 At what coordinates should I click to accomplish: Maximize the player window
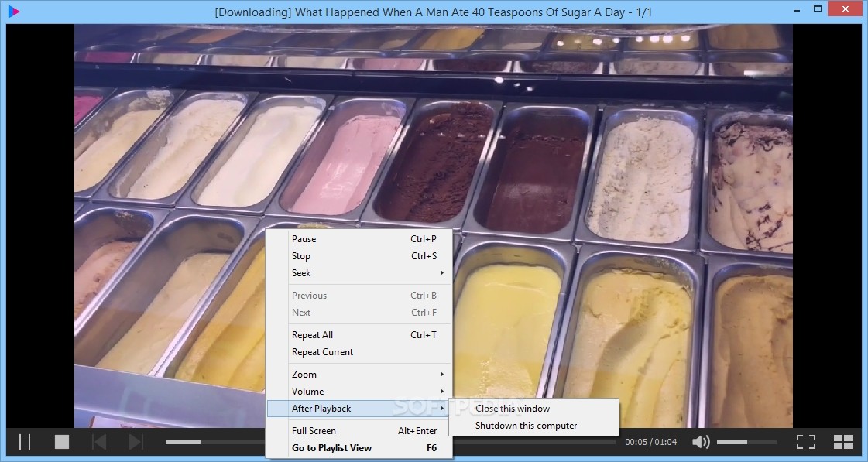818,9
